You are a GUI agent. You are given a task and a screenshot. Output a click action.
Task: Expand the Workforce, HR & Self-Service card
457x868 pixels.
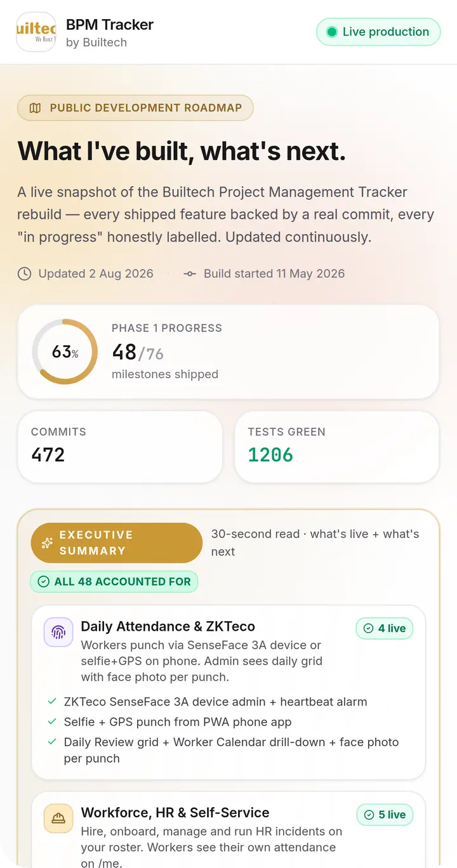tap(228, 829)
